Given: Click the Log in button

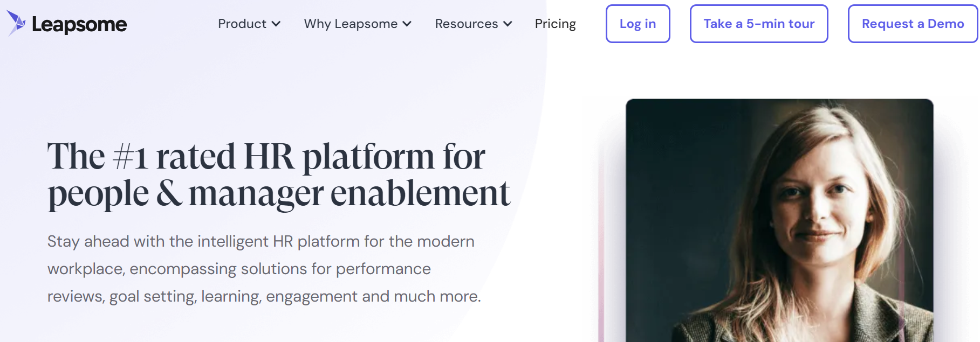Looking at the screenshot, I should [638, 24].
